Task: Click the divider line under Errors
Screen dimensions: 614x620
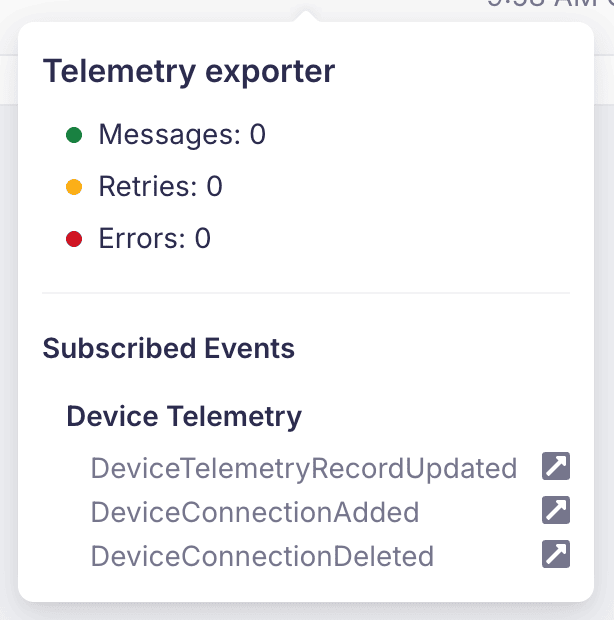Action: [306, 293]
